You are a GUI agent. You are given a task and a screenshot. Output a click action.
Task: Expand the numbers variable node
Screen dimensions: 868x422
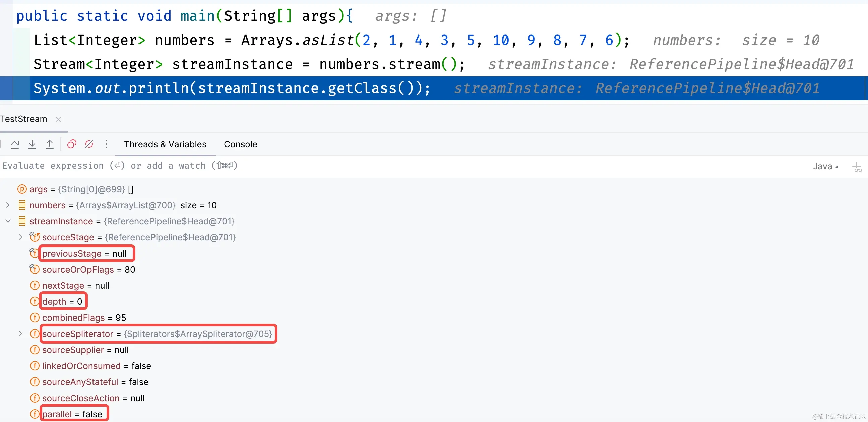pyautogui.click(x=8, y=205)
